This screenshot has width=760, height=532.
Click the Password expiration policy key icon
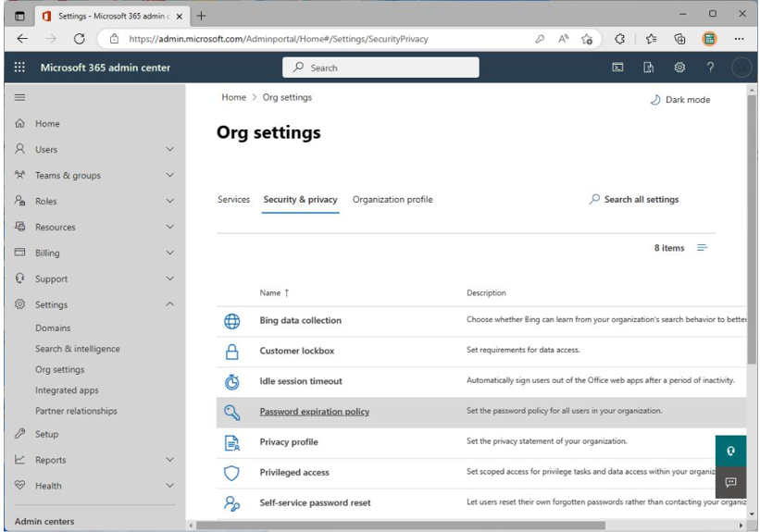231,413
